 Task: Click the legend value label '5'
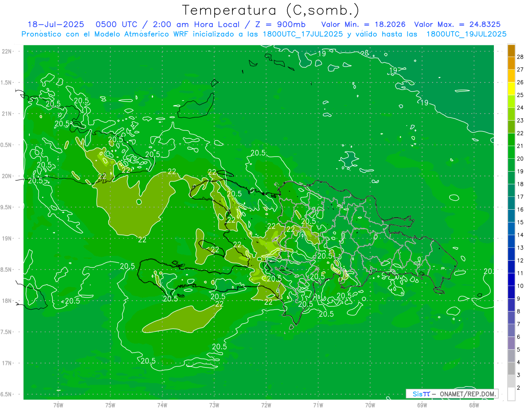519,350
